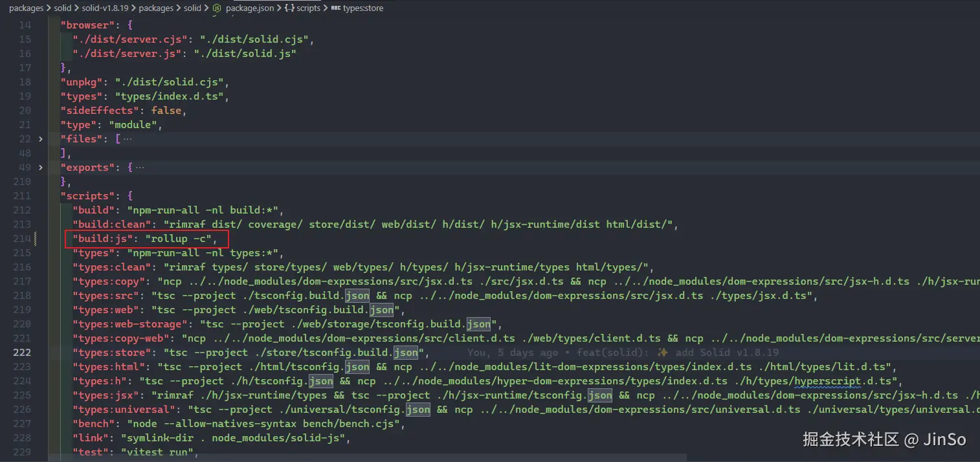Unfold the ellipsis after "files": [
The image size is (980, 462).
tap(127, 139)
